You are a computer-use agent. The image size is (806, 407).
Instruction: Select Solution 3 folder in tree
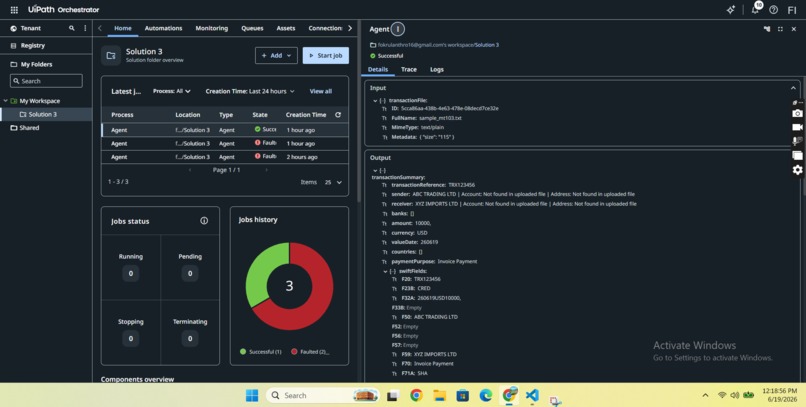coord(46,114)
